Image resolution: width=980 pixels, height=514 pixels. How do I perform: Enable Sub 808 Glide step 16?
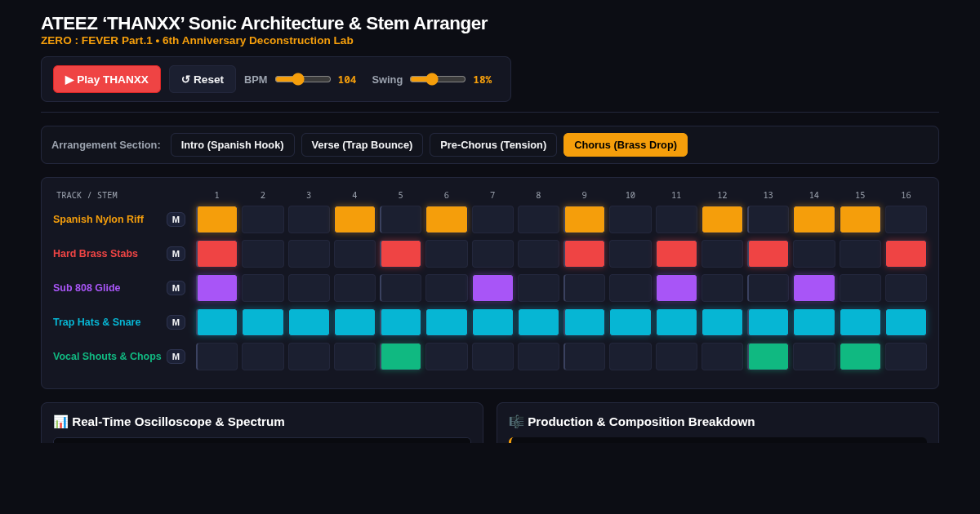[x=906, y=288]
